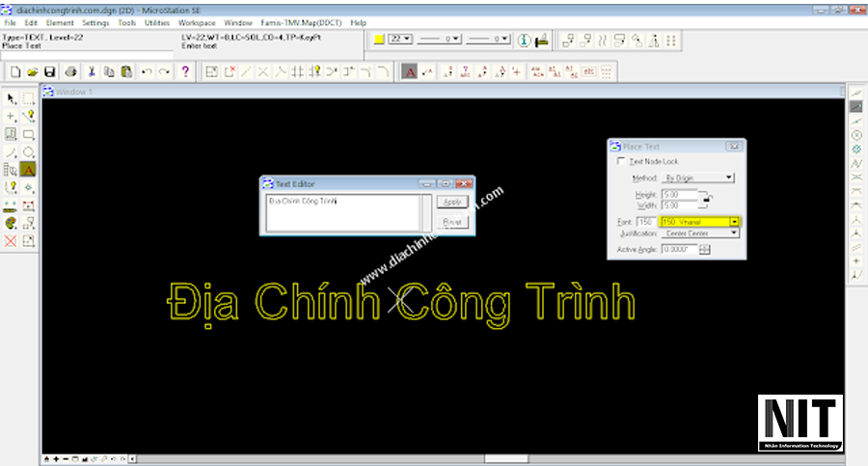868x466 pixels.
Task: Click inside the Text Editor text area
Action: coord(342,213)
